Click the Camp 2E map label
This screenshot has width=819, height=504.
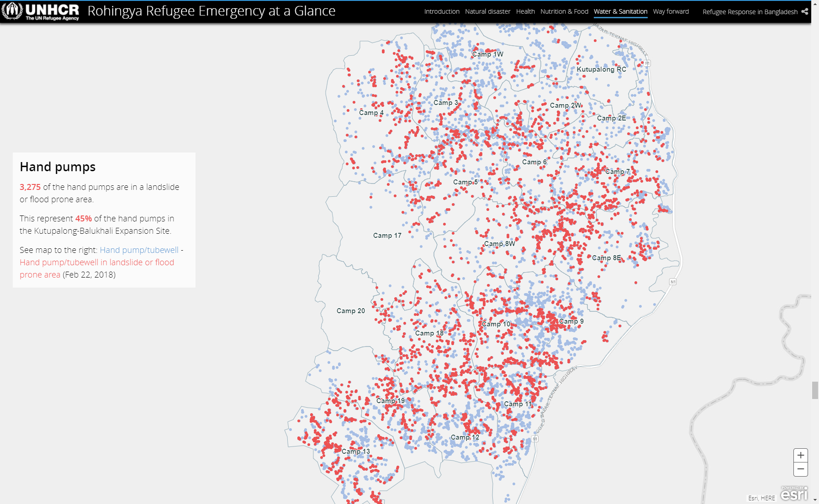point(612,118)
